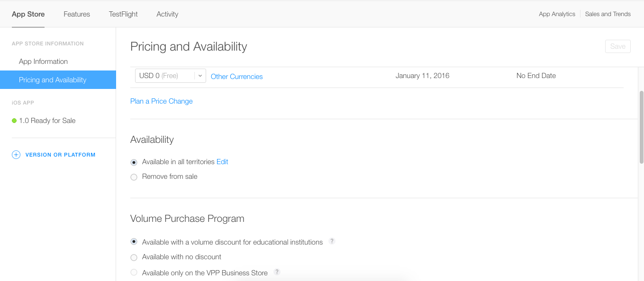Click Edit next to all territories
Viewport: 644px width, 281px height.
pyautogui.click(x=222, y=162)
